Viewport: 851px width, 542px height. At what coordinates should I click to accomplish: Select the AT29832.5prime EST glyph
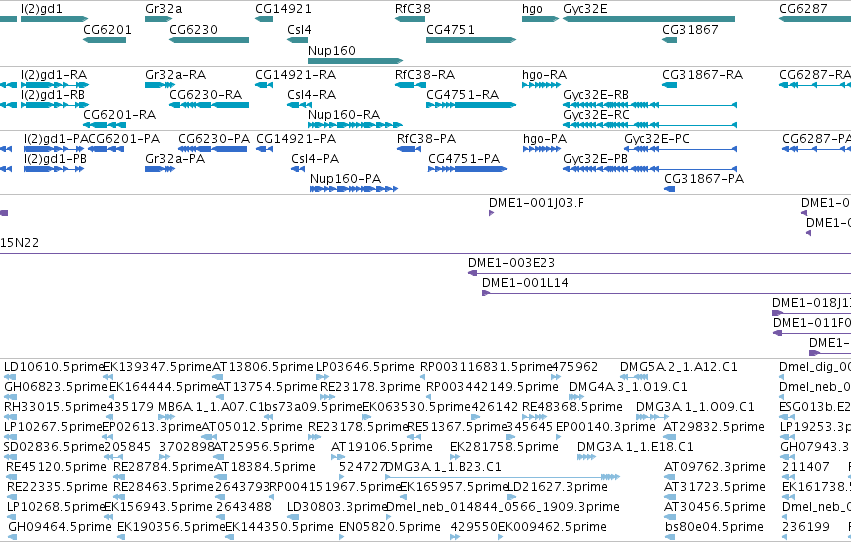pyautogui.click(x=669, y=437)
